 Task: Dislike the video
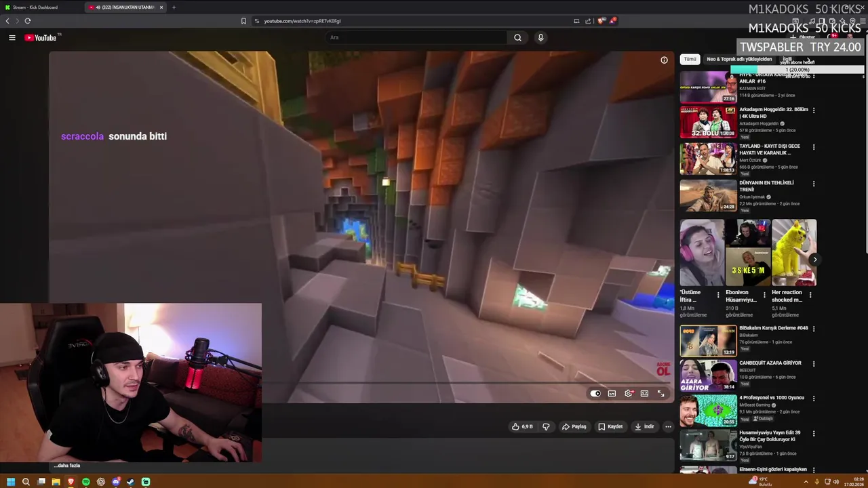546,426
